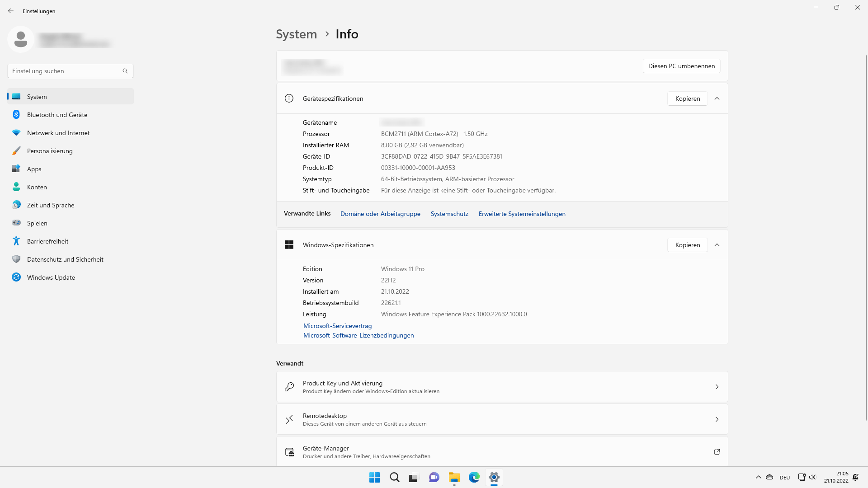Click the Einstellung suchen search field
The image size is (868, 488).
pos(71,71)
